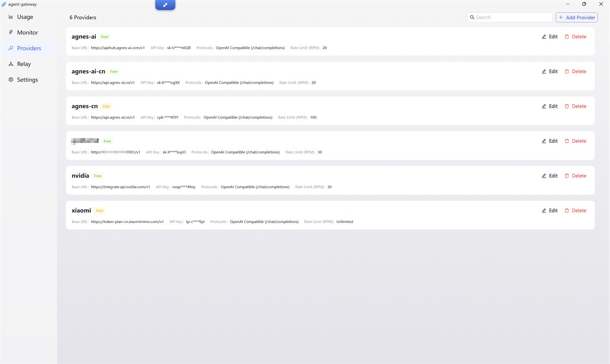Click the blue pin button at top

coord(165,5)
